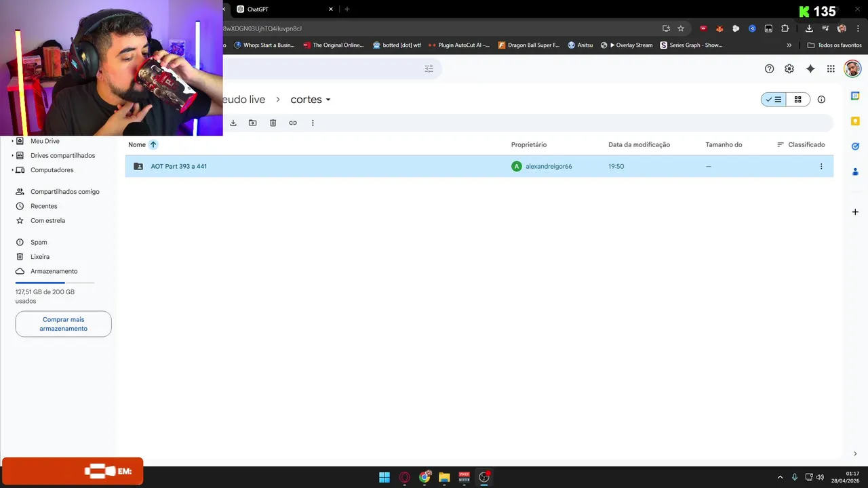The image size is (868, 488).
Task: Select AOT Part 393 a 441 folder
Action: coord(479,166)
